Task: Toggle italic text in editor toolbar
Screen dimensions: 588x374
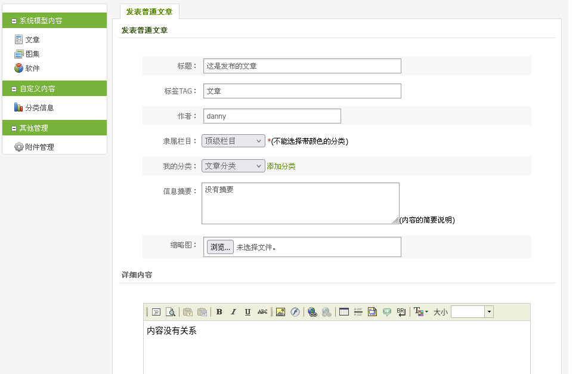Action: pos(233,312)
